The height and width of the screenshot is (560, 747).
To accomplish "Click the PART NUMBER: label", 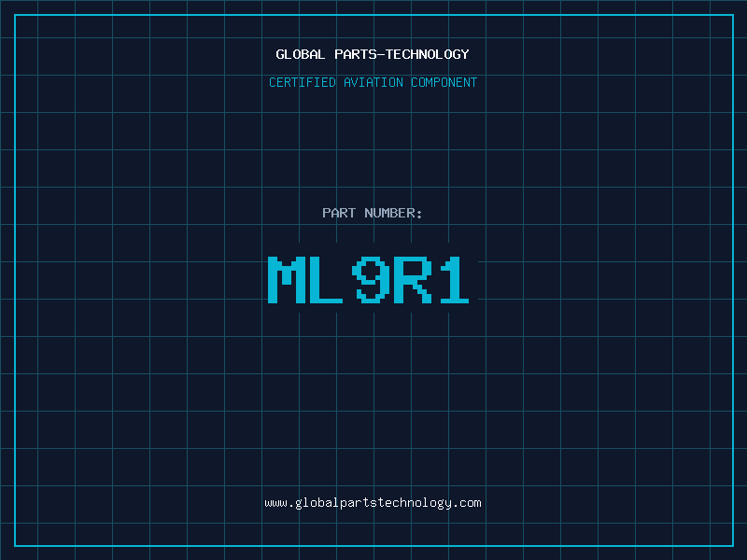I will (x=372, y=213).
